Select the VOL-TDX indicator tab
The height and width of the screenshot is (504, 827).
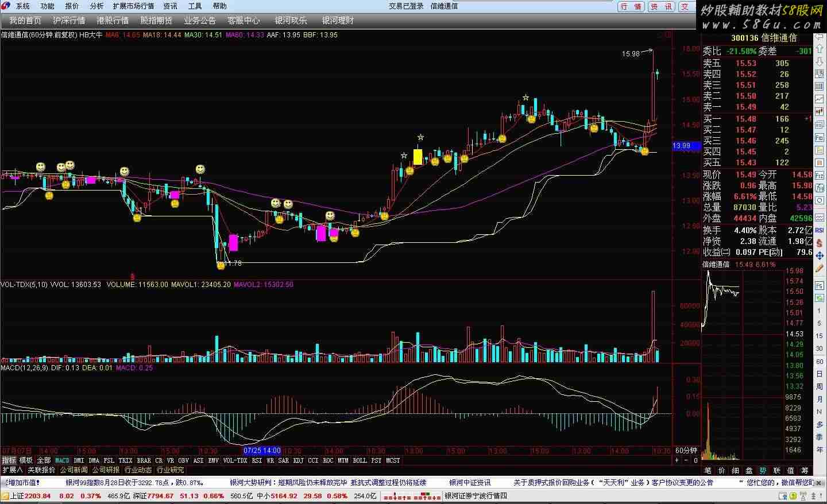click(x=235, y=460)
